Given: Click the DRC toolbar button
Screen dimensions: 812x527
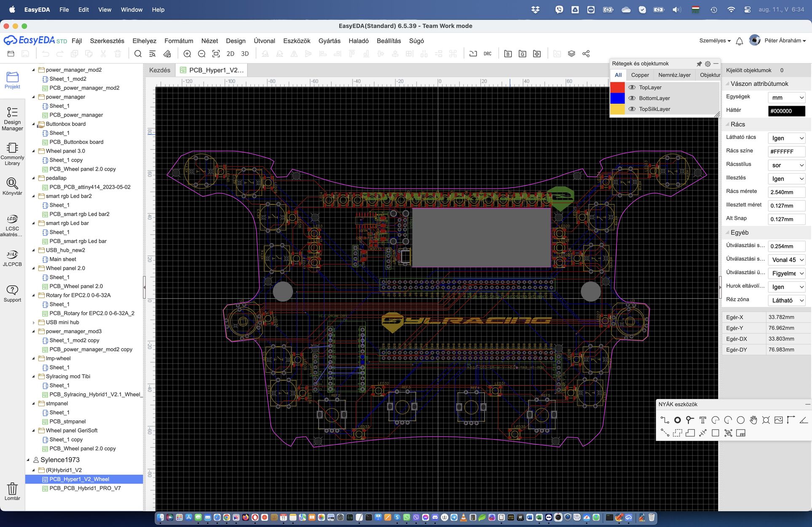Looking at the screenshot, I should pyautogui.click(x=487, y=54).
